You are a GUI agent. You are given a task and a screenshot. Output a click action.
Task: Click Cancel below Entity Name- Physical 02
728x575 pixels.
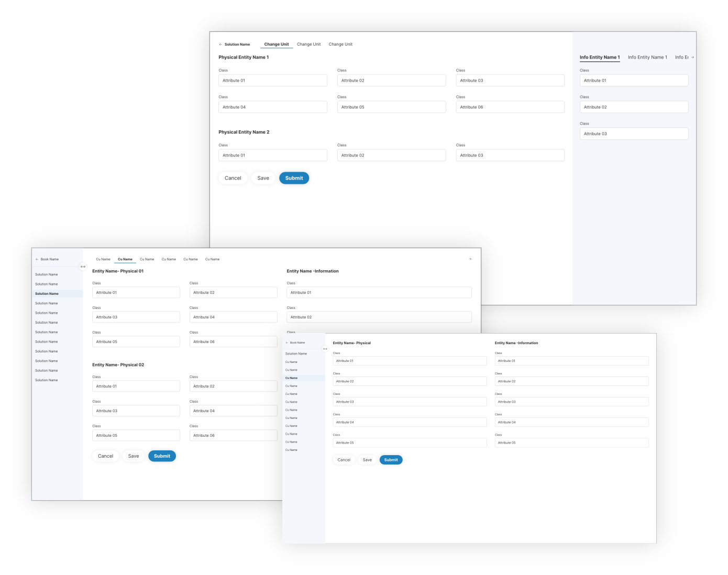[x=106, y=456]
